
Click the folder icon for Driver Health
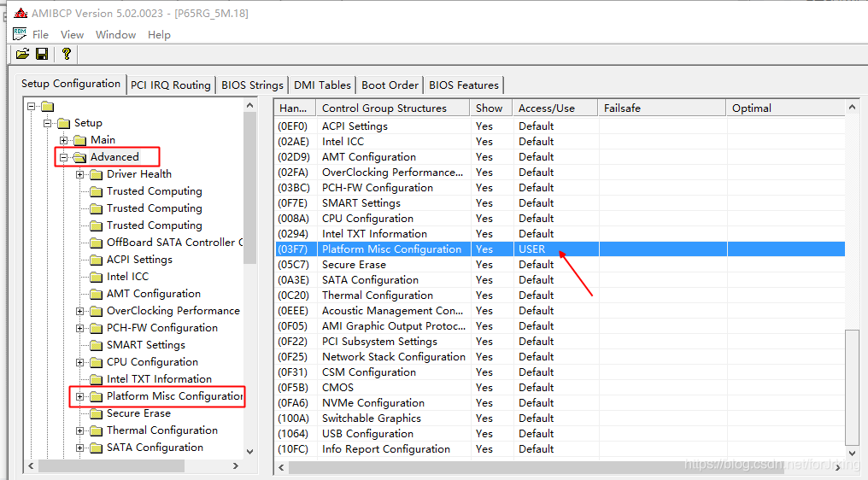point(97,174)
